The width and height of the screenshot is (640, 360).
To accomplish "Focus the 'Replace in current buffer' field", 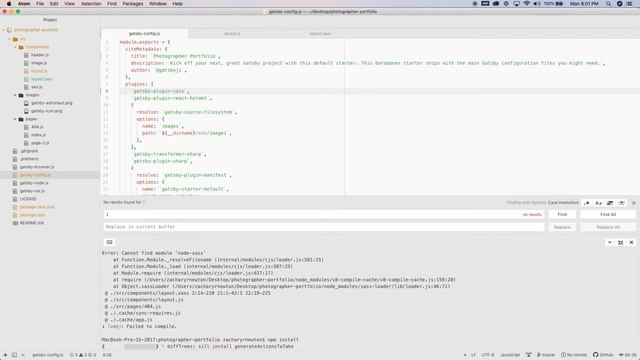I will coord(324,227).
